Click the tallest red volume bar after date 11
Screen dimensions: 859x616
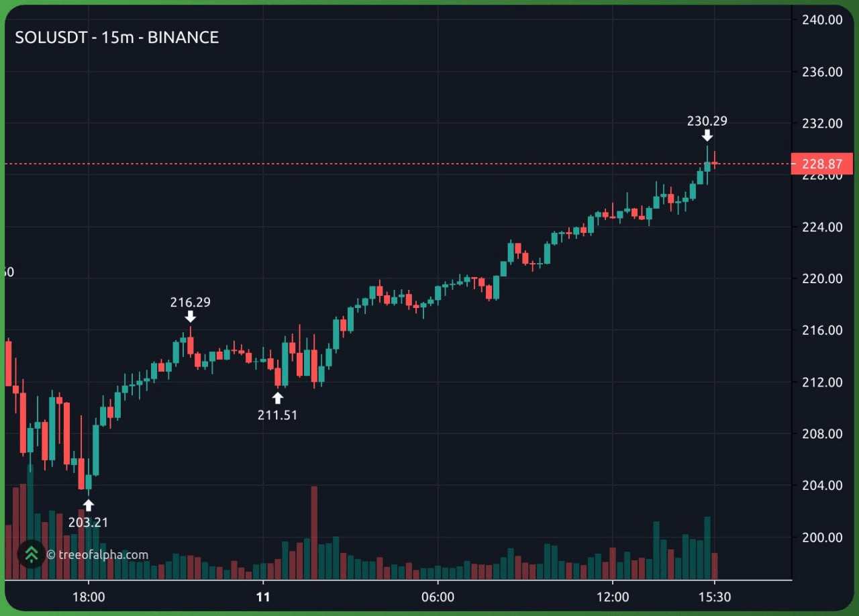tap(314, 533)
